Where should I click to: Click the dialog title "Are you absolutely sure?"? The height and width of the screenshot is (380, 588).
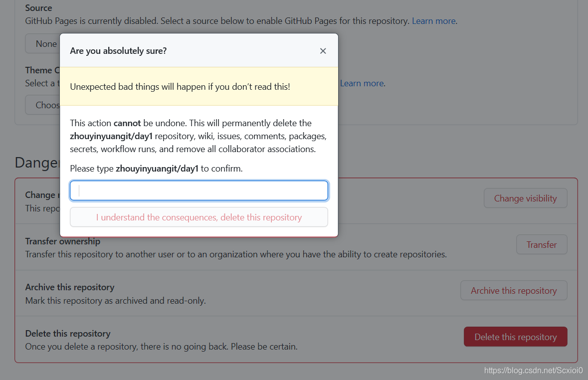coord(118,51)
